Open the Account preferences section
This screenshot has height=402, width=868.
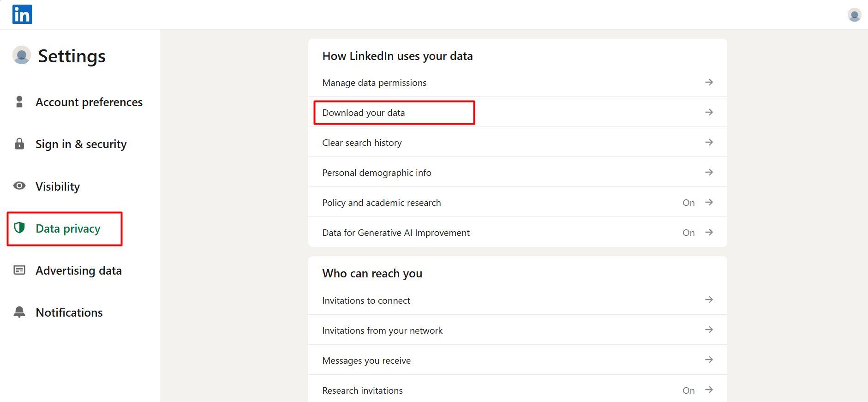tap(89, 102)
